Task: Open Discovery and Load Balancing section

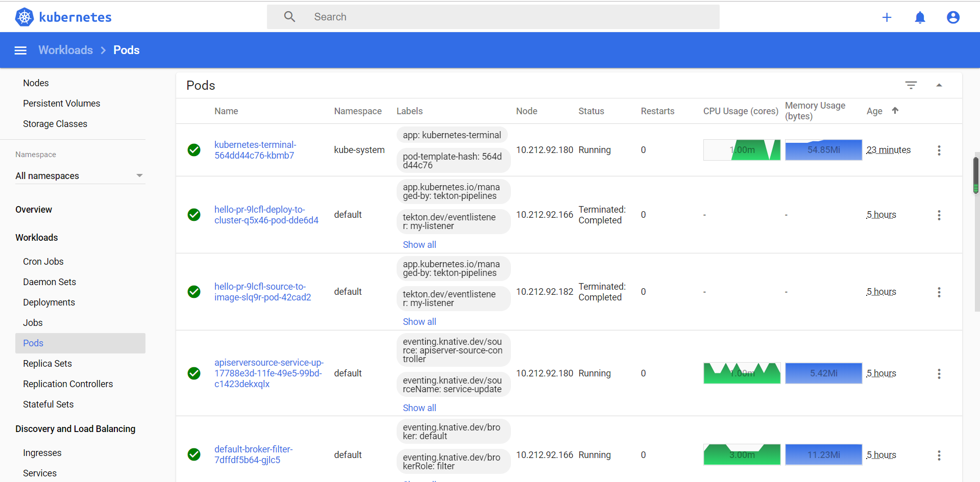Action: coord(76,429)
